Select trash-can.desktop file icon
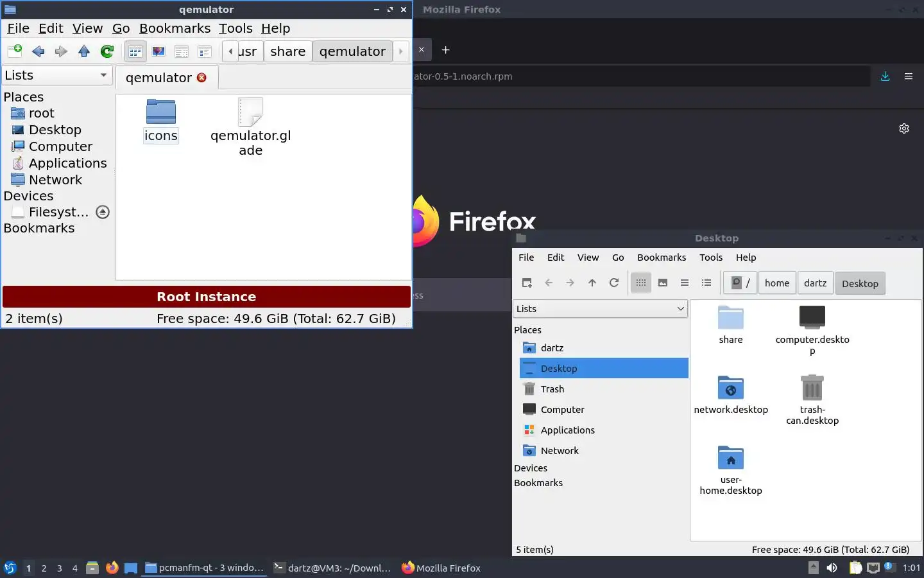924x578 pixels. (x=812, y=400)
